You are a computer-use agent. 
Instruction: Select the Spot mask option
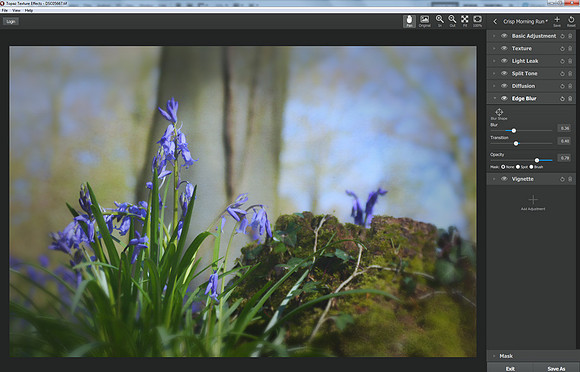click(518, 167)
